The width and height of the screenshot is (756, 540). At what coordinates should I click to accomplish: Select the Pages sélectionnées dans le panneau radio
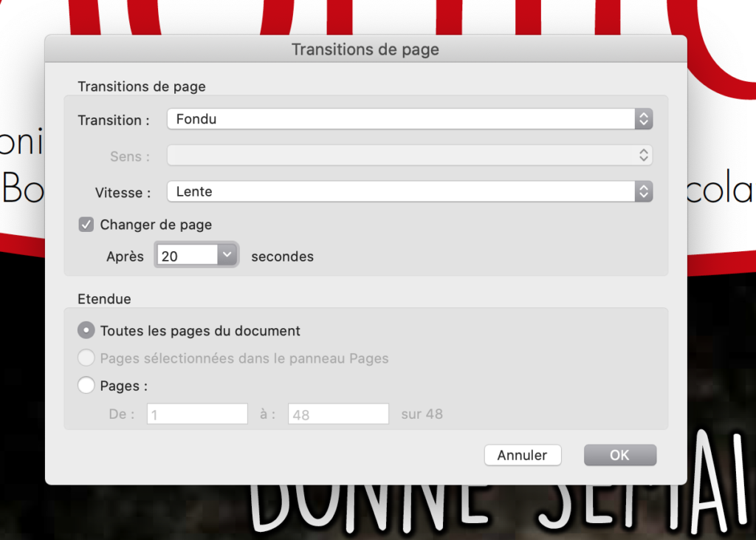[86, 358]
